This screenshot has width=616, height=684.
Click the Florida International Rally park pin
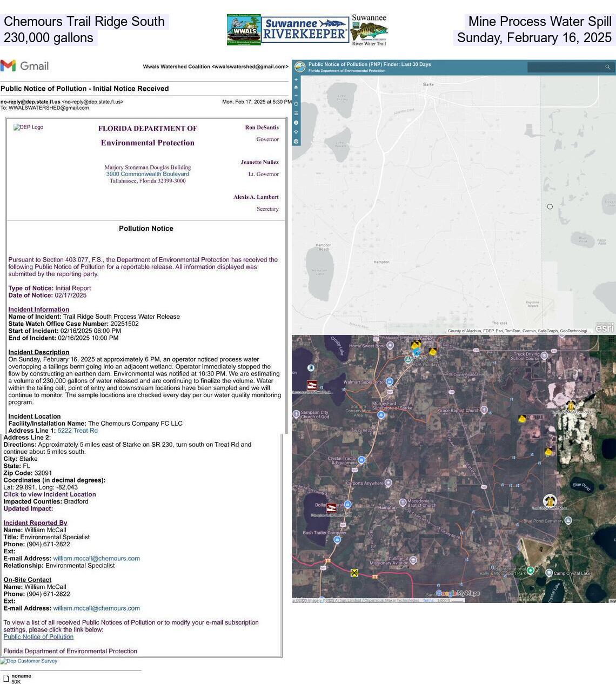531,570
